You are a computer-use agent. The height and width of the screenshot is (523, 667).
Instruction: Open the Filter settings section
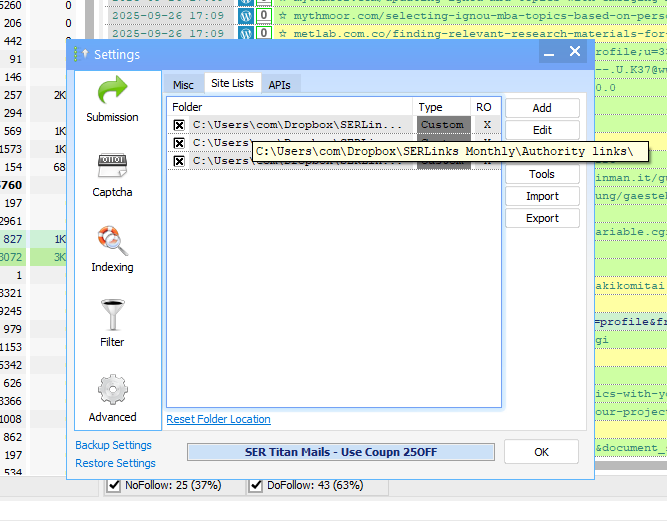112,324
